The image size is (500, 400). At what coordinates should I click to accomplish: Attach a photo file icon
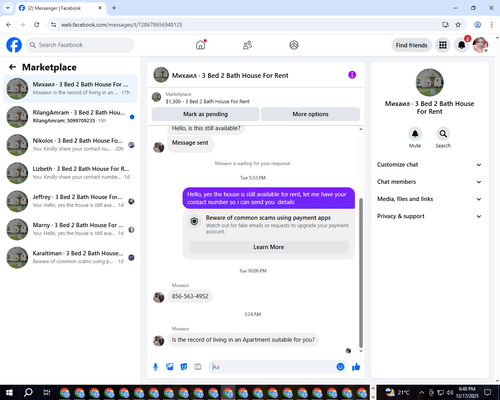coord(170,367)
